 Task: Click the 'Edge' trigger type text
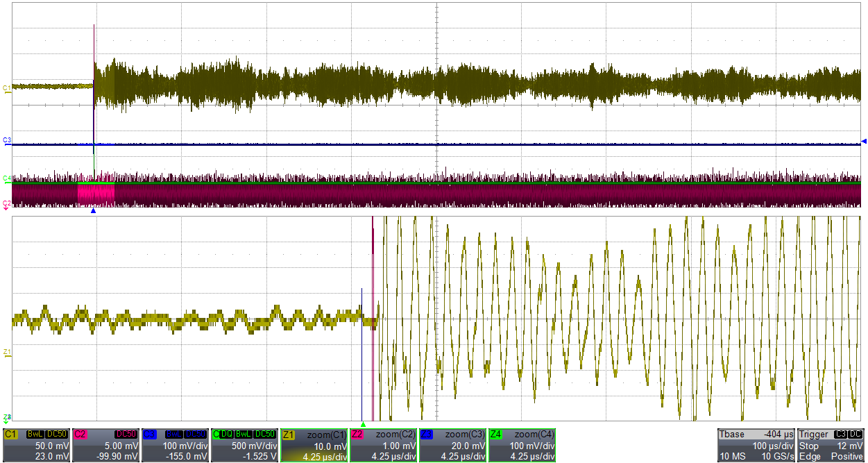pyautogui.click(x=810, y=456)
